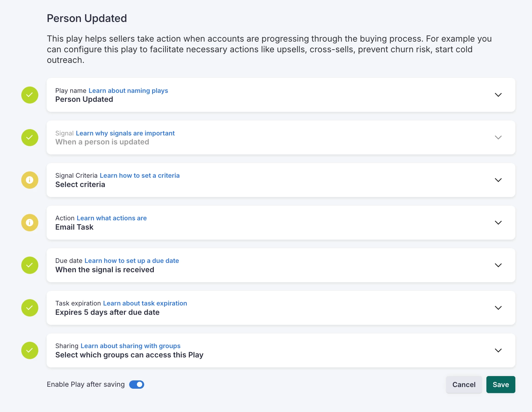Image resolution: width=532 pixels, height=412 pixels.
Task: Click the Save button
Action: 501,385
